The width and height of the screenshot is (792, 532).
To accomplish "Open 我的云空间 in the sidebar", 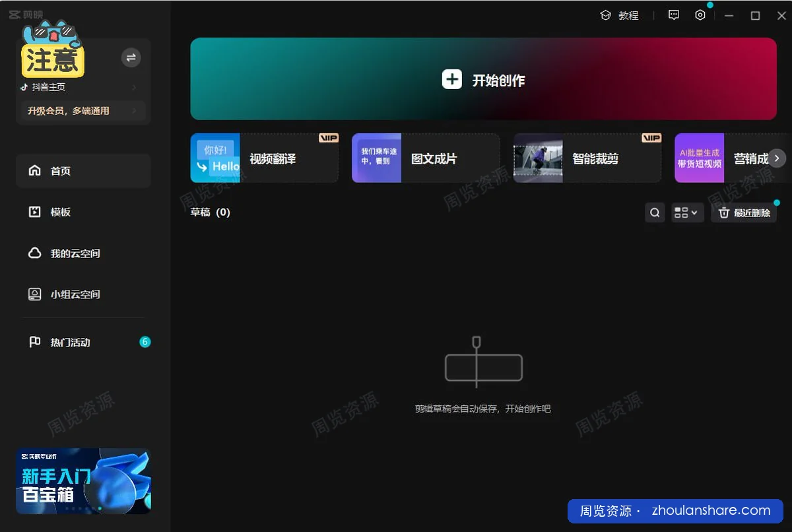I will point(83,253).
